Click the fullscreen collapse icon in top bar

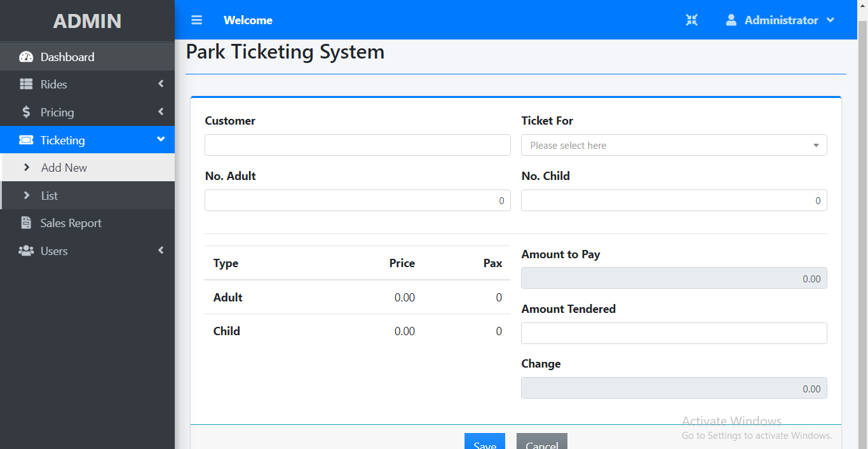tap(692, 20)
